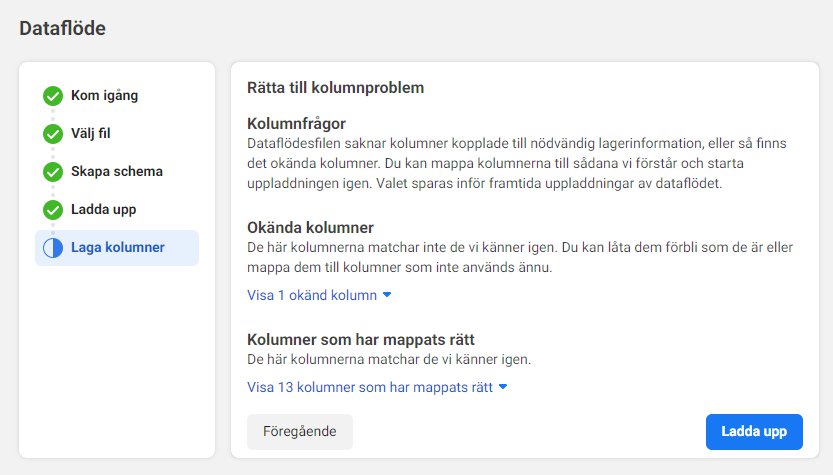Show the 13 correctly mapped columns list
The image size is (833, 475).
(377, 387)
